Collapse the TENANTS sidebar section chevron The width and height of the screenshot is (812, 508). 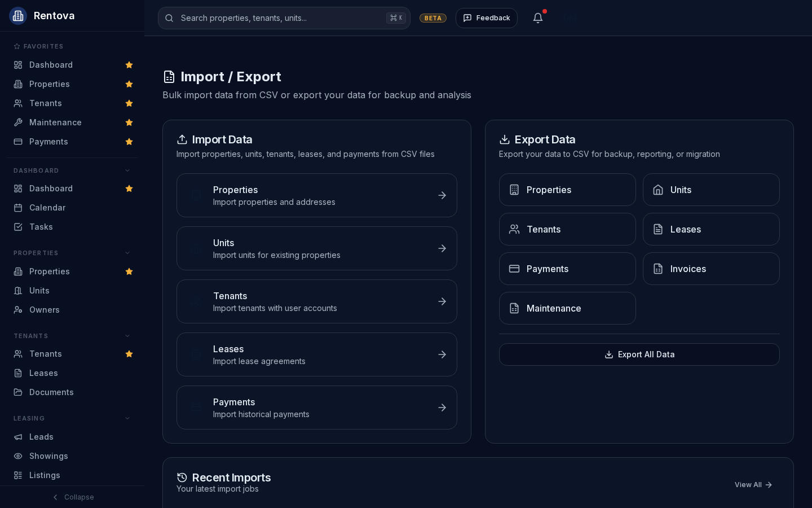(x=127, y=336)
